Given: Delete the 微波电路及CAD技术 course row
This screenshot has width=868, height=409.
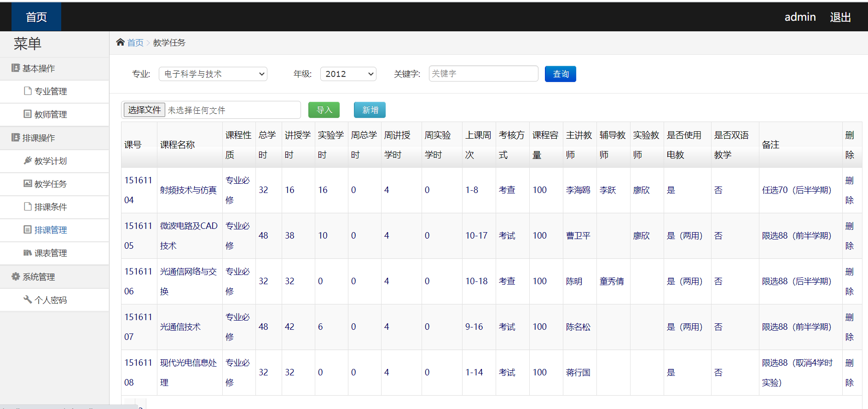Looking at the screenshot, I should point(850,236).
